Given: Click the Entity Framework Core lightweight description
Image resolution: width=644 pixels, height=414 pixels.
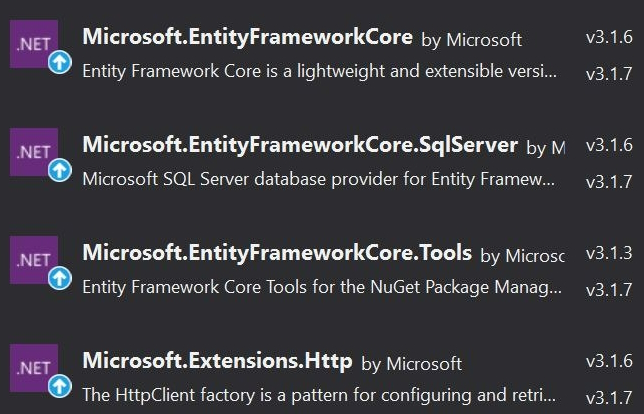Looking at the screenshot, I should pos(319,72).
